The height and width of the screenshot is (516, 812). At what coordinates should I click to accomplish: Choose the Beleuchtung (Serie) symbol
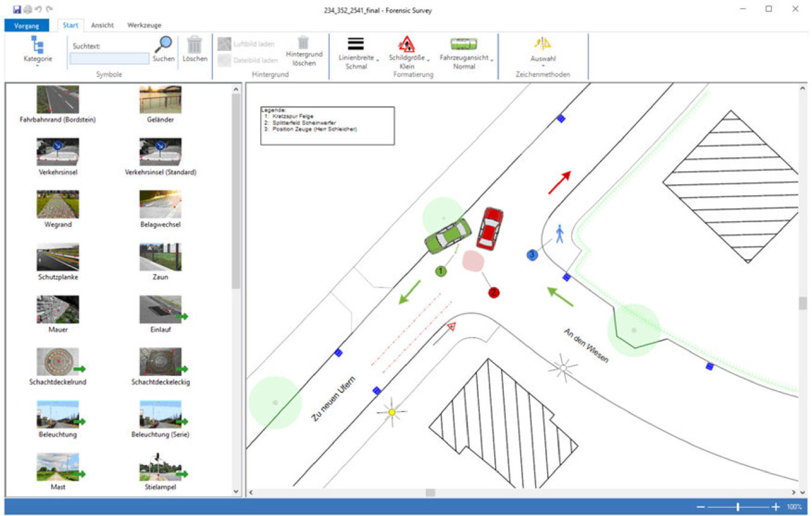160,414
